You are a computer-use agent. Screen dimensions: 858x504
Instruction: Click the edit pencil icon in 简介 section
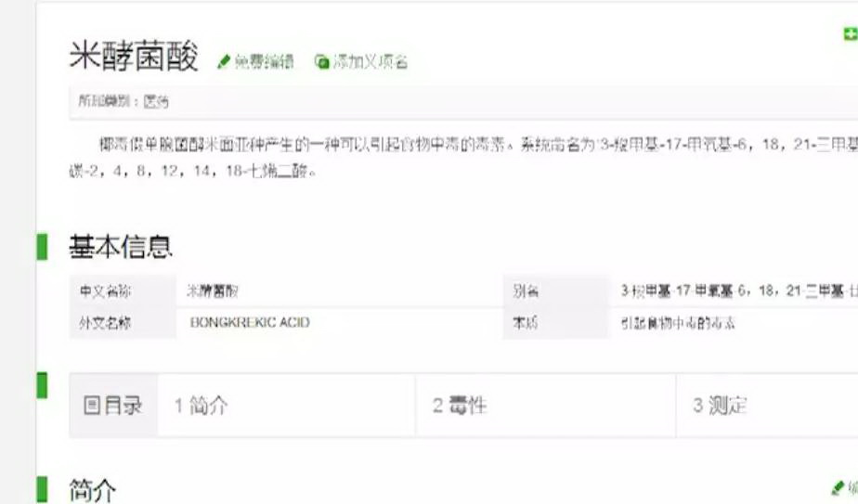coord(838,487)
